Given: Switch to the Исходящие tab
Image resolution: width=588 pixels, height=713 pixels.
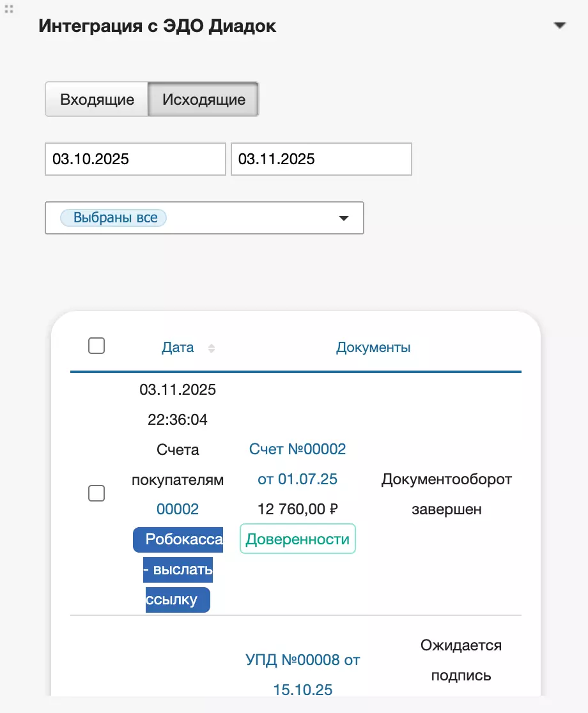Looking at the screenshot, I should [203, 100].
